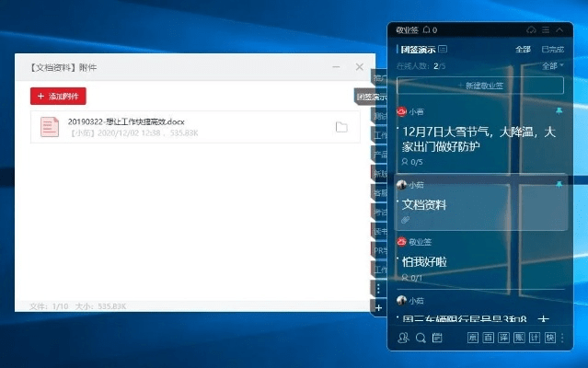This screenshot has width=588, height=368.
Task: Open the 20190322 docx attachment file
Action: 125,121
